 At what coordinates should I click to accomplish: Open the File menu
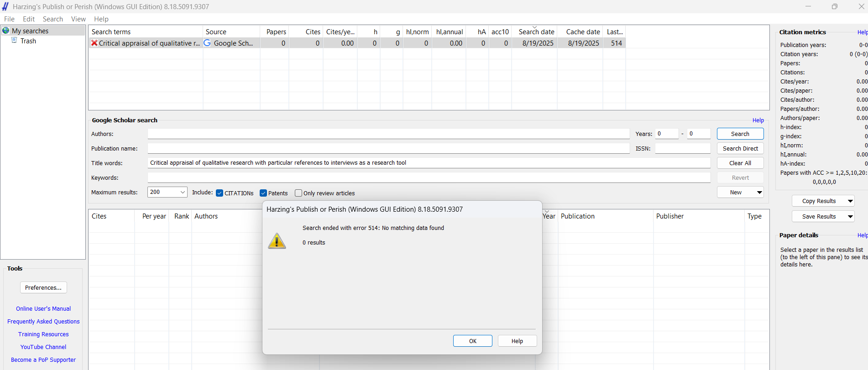[9, 19]
